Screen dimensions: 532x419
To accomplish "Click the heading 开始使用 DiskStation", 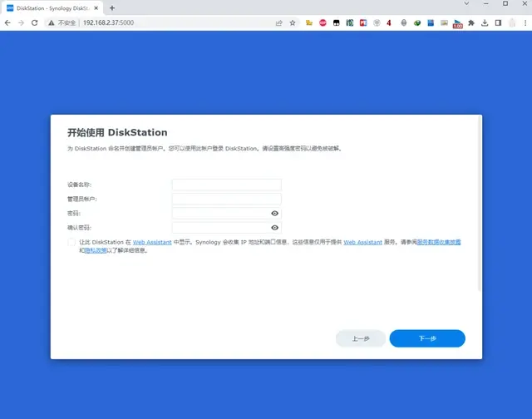I will [x=117, y=132].
